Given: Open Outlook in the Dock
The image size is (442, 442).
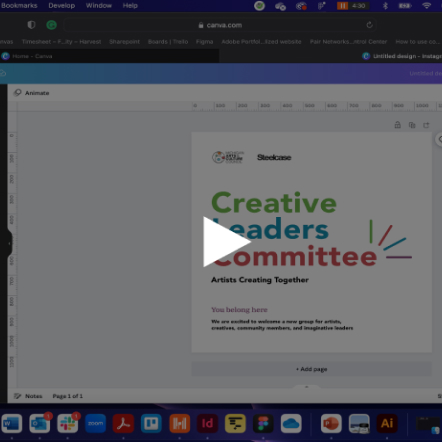Looking at the screenshot, I should tap(40, 424).
